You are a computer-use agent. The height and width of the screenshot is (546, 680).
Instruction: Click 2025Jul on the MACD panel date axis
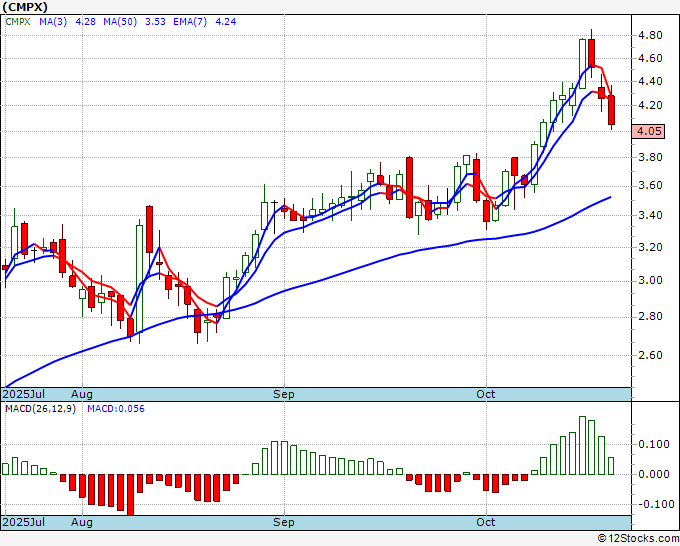24,522
